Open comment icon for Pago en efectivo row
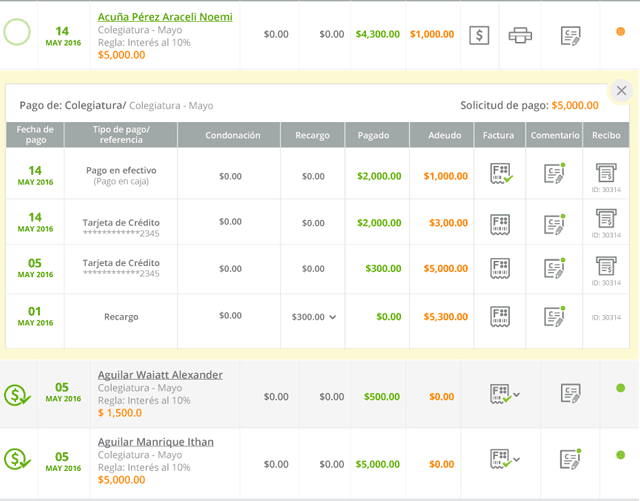The height and width of the screenshot is (501, 640). click(555, 173)
